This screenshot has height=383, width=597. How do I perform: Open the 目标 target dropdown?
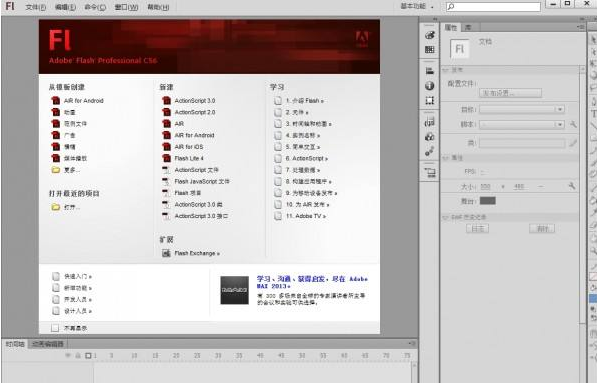(521, 109)
